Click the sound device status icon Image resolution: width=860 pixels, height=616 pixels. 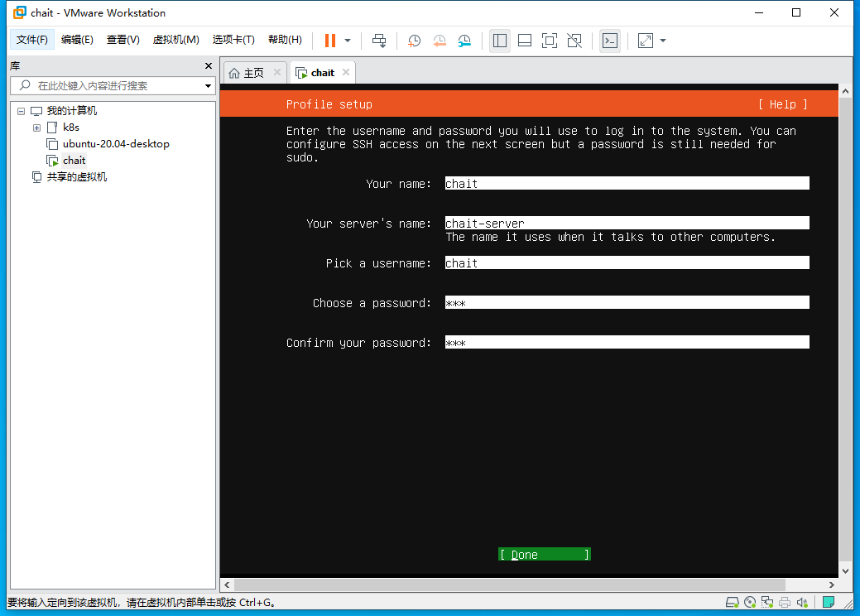tap(801, 602)
